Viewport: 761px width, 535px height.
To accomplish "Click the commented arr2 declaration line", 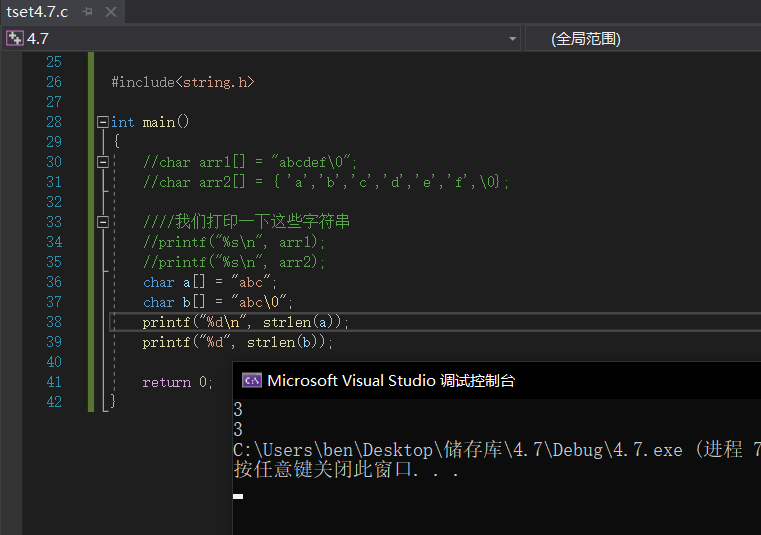I will [x=326, y=182].
